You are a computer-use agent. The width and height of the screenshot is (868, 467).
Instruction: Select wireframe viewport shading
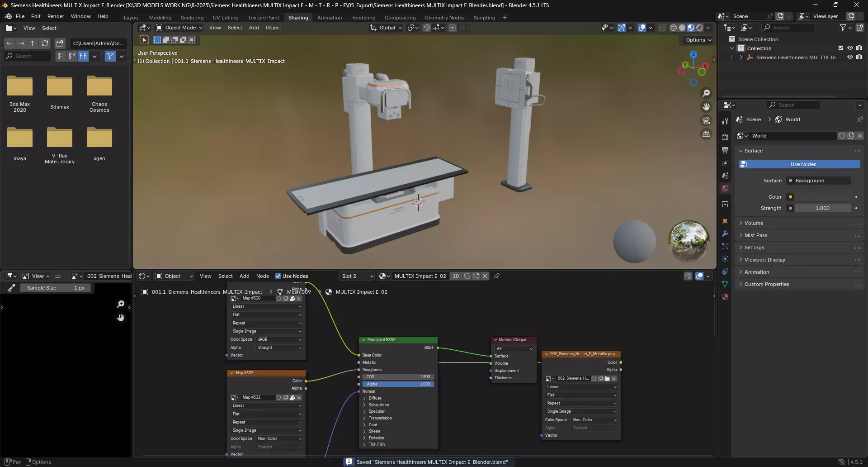(674, 28)
